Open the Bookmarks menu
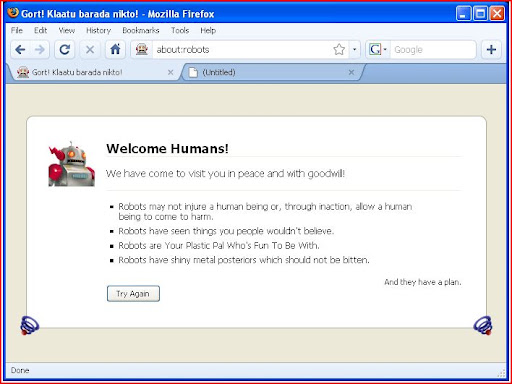 click(x=141, y=31)
